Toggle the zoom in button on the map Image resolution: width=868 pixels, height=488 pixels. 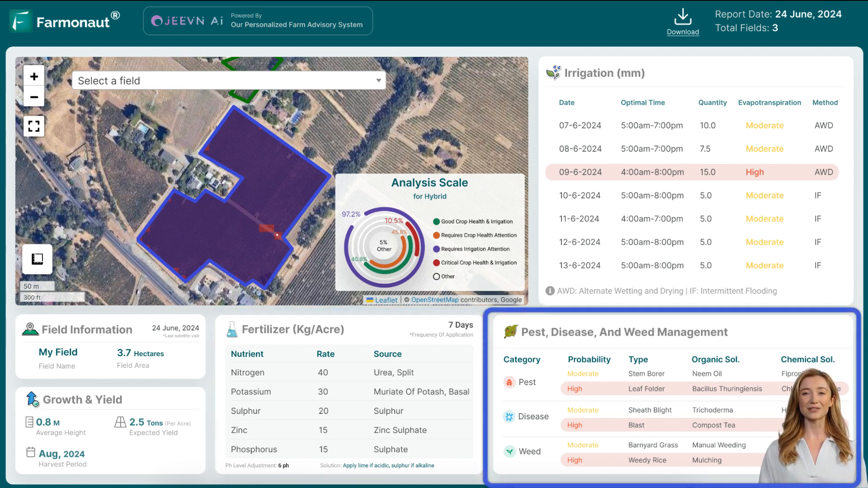(34, 76)
